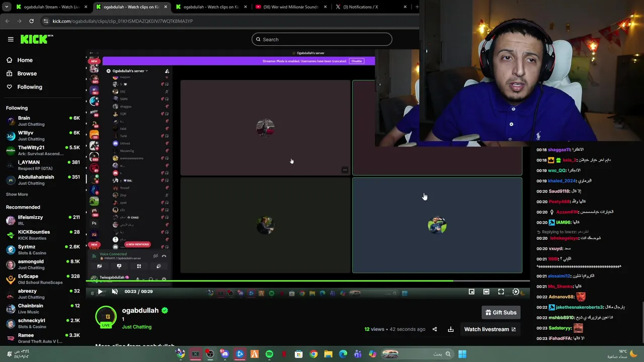The width and height of the screenshot is (644, 362).
Task: Open Microsoft Store from taskbar
Action: pyautogui.click(x=299, y=354)
